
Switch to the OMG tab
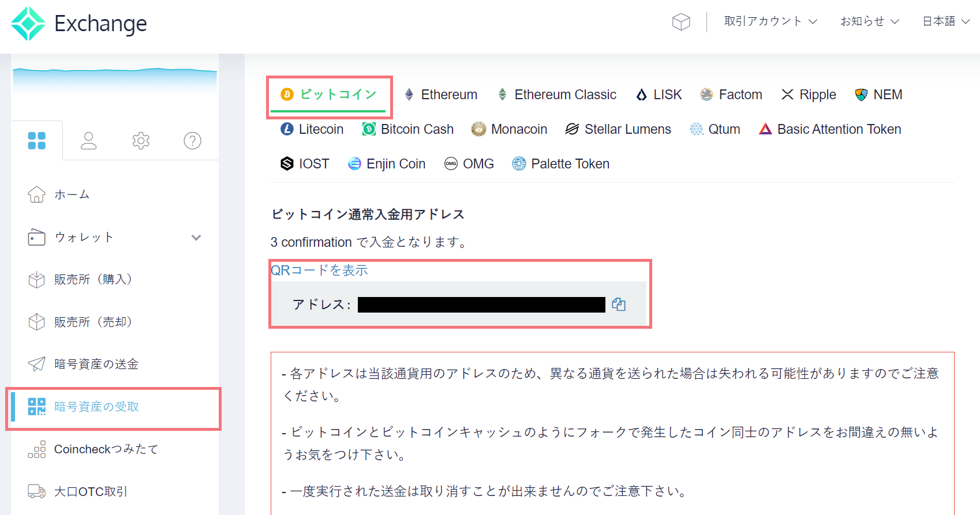pos(469,164)
